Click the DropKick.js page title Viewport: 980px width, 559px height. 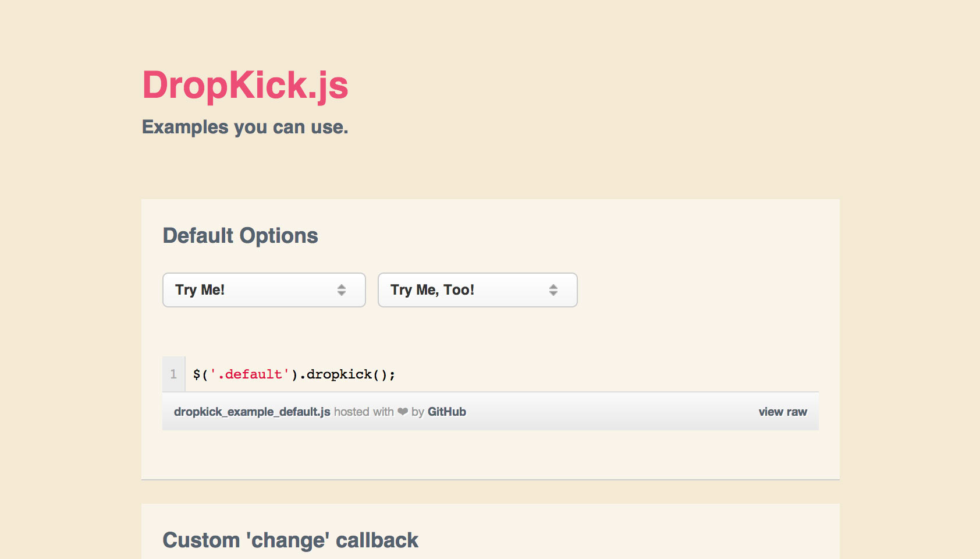(x=245, y=85)
